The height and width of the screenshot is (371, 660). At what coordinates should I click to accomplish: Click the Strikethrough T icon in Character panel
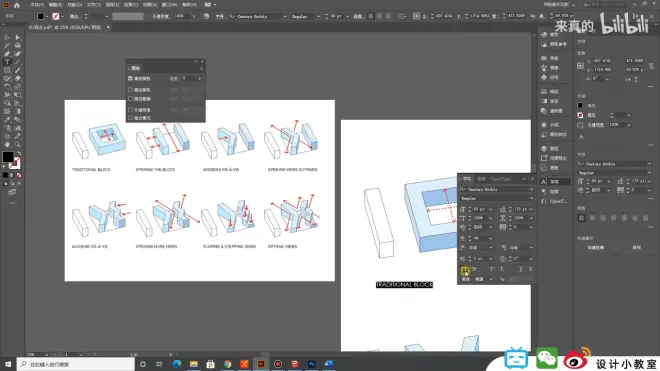tap(530, 270)
